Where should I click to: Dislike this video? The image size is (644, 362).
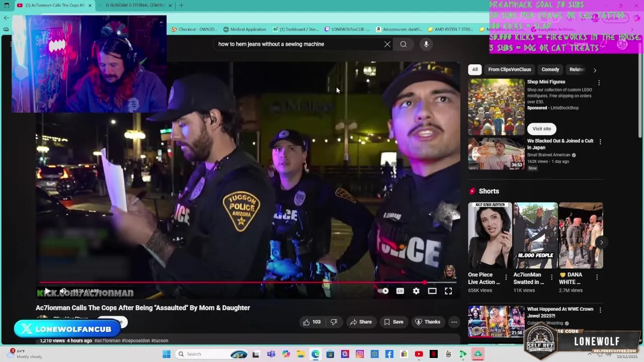pyautogui.click(x=334, y=322)
